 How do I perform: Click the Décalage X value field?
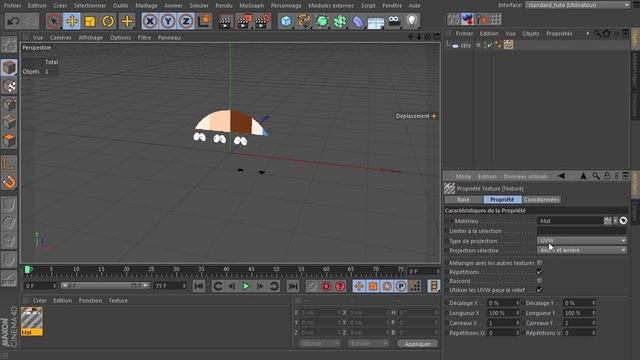tap(503, 303)
